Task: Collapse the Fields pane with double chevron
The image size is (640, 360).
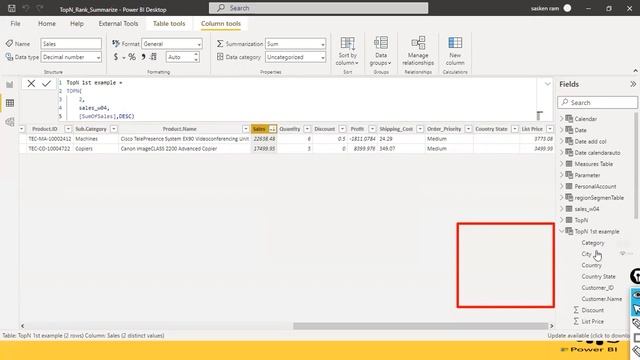Action: (633, 84)
